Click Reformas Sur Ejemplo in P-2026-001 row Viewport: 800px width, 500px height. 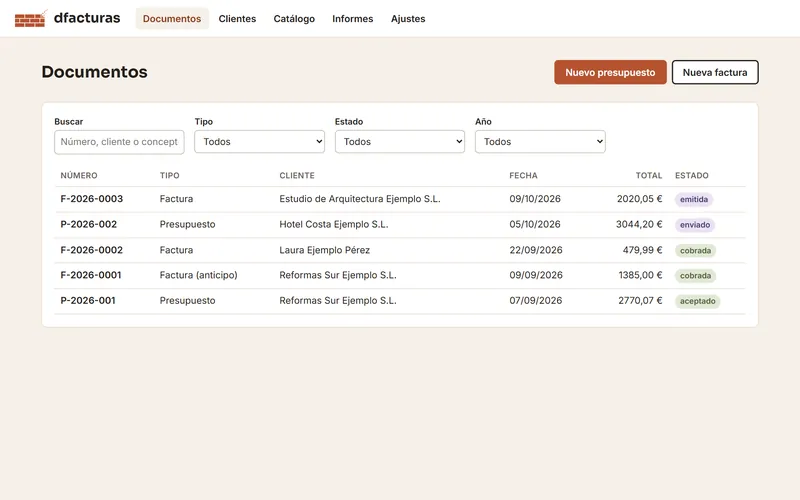338,301
